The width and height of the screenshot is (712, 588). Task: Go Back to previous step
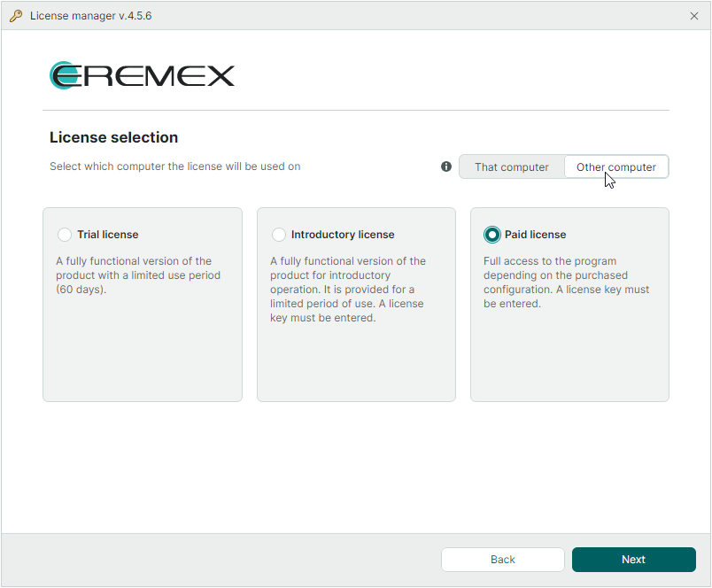coord(503,560)
